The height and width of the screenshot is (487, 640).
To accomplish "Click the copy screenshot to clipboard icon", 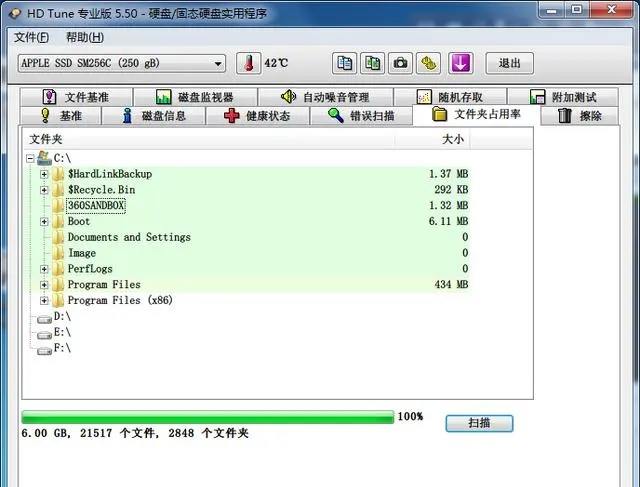I will pyautogui.click(x=373, y=63).
